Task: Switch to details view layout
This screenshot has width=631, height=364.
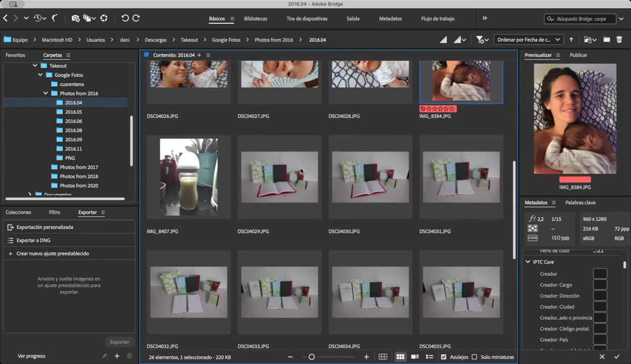Action: (x=415, y=357)
